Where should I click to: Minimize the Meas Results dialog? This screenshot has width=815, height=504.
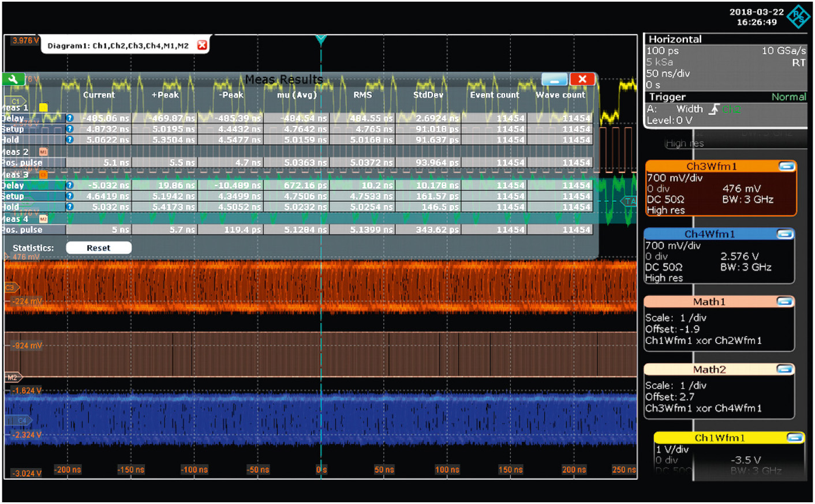pyautogui.click(x=555, y=80)
